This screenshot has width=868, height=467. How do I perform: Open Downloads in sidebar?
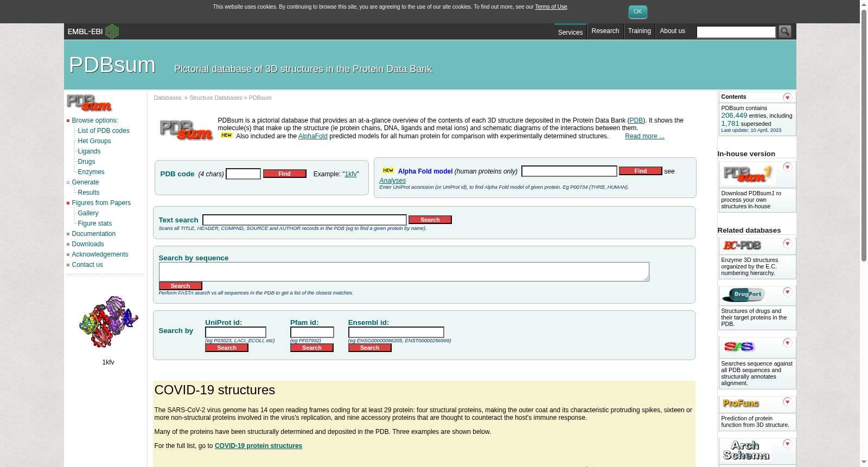[x=88, y=244]
